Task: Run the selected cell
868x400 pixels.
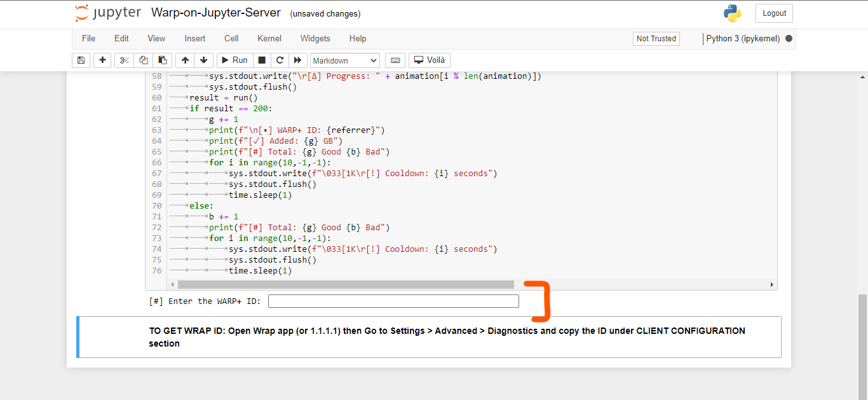Action: pyautogui.click(x=234, y=60)
